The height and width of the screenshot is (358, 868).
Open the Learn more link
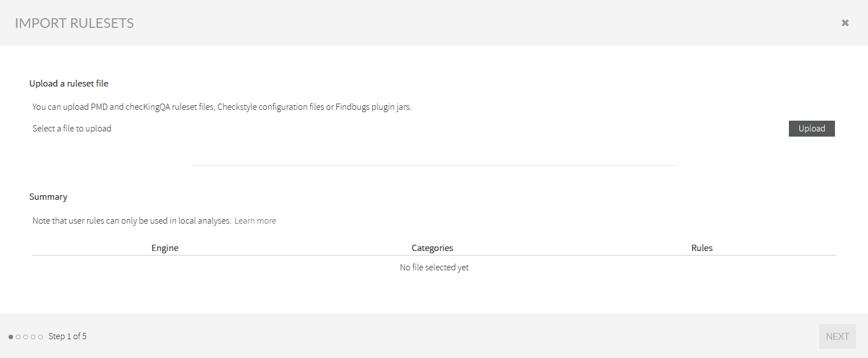tap(255, 220)
